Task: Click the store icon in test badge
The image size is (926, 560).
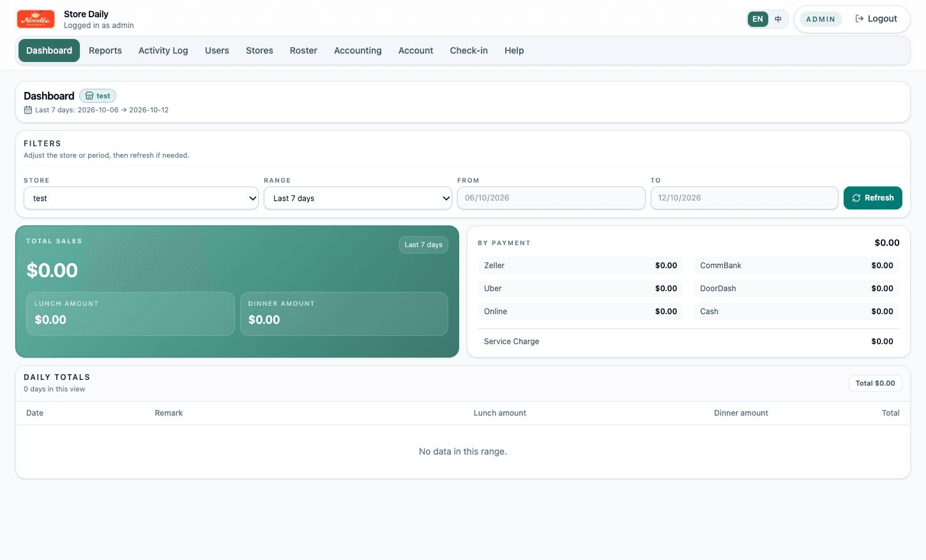Action: [x=89, y=96]
